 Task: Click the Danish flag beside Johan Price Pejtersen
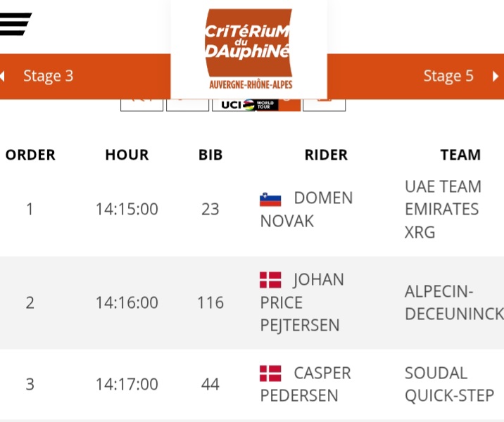click(x=270, y=281)
